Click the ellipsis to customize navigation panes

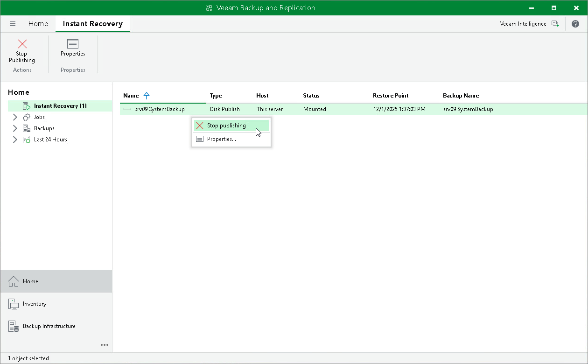[x=105, y=345]
